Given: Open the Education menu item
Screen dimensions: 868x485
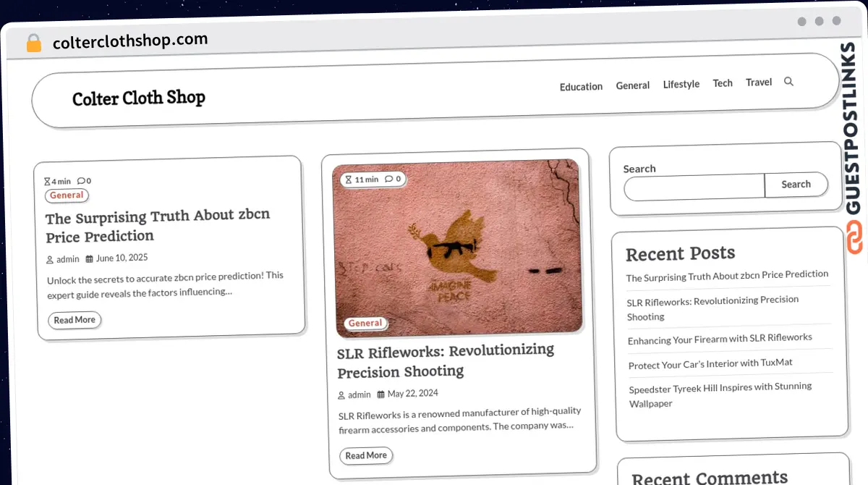Looking at the screenshot, I should point(581,87).
